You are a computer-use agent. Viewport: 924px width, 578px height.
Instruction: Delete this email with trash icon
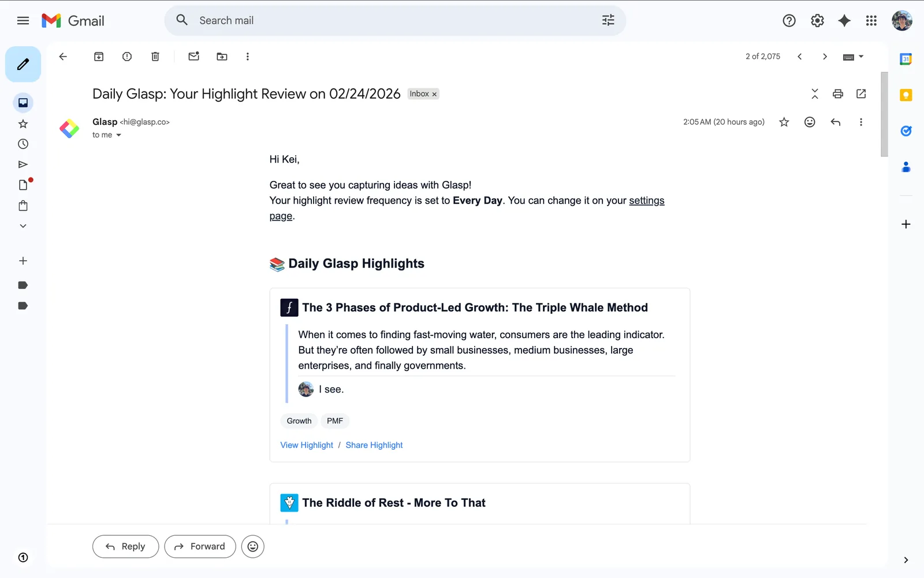click(155, 57)
